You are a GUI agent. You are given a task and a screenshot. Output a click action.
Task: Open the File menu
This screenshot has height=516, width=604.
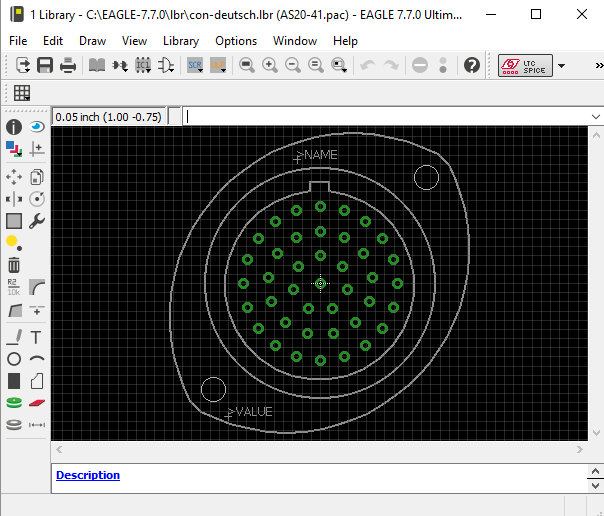(18, 41)
